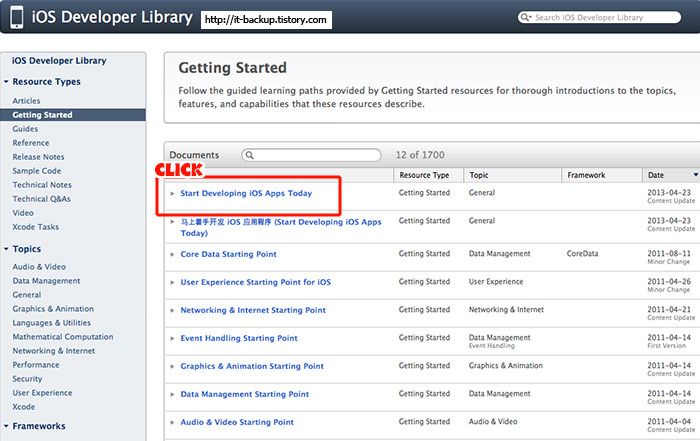Select Release Notes resource type

[38, 157]
